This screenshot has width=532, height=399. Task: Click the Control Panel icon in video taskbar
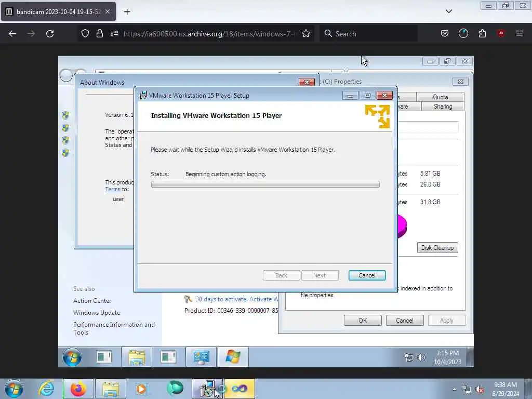(x=201, y=357)
